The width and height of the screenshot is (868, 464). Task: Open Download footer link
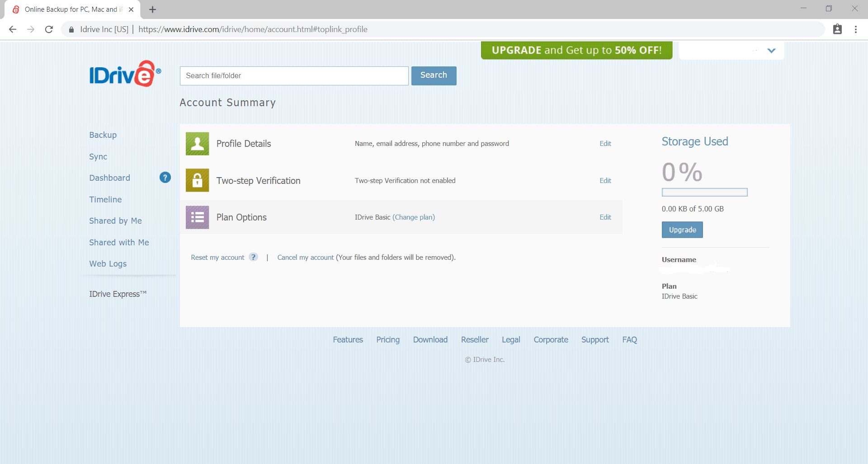point(430,339)
